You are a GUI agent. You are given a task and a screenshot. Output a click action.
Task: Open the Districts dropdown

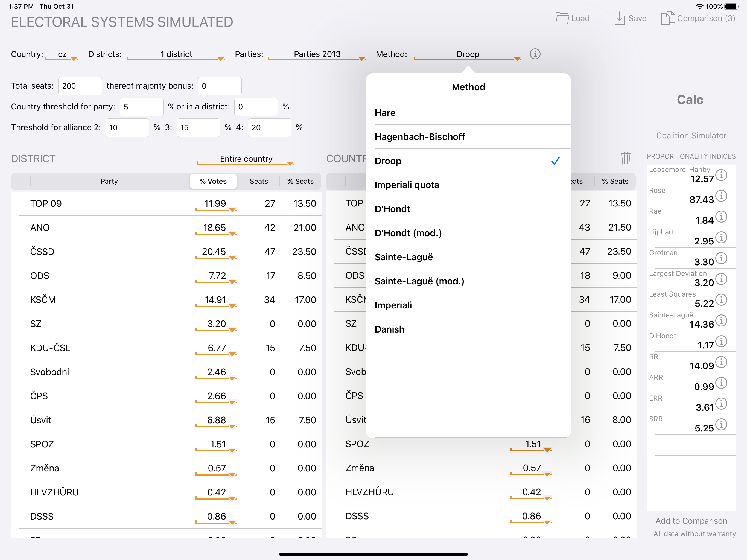pos(176,54)
